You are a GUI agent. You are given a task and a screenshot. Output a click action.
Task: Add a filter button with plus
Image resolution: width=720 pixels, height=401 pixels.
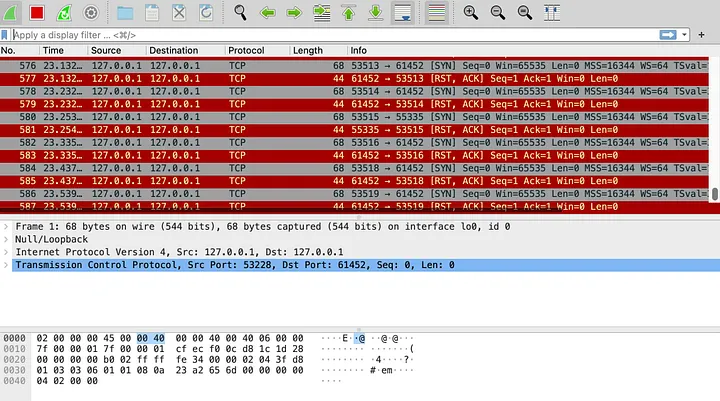click(x=701, y=35)
